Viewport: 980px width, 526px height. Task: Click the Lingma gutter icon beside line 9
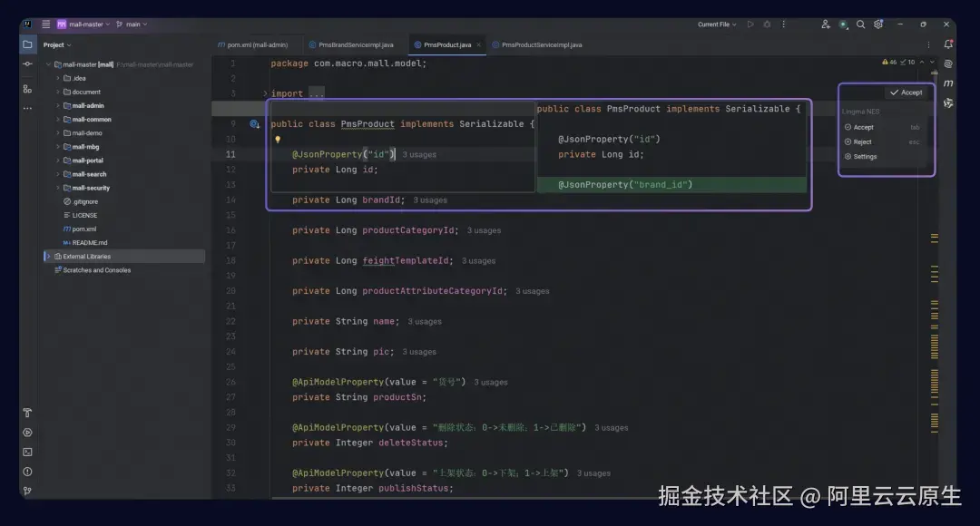[x=255, y=123]
